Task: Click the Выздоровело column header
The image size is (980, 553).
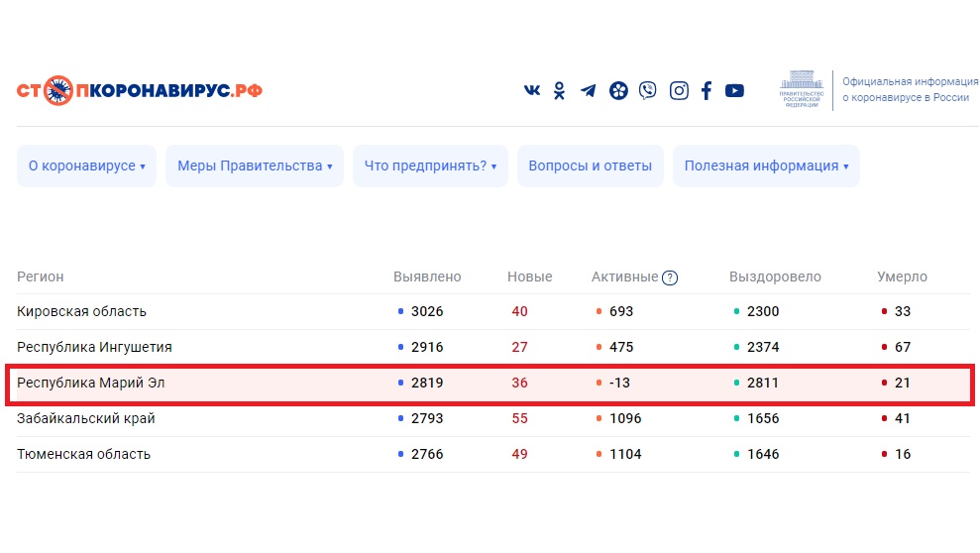Action: (775, 277)
